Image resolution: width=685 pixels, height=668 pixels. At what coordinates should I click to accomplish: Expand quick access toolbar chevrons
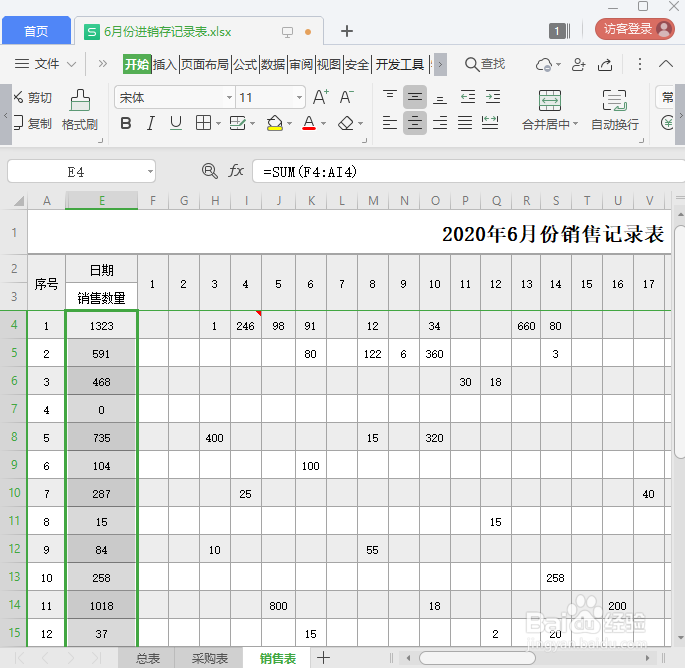click(x=103, y=64)
